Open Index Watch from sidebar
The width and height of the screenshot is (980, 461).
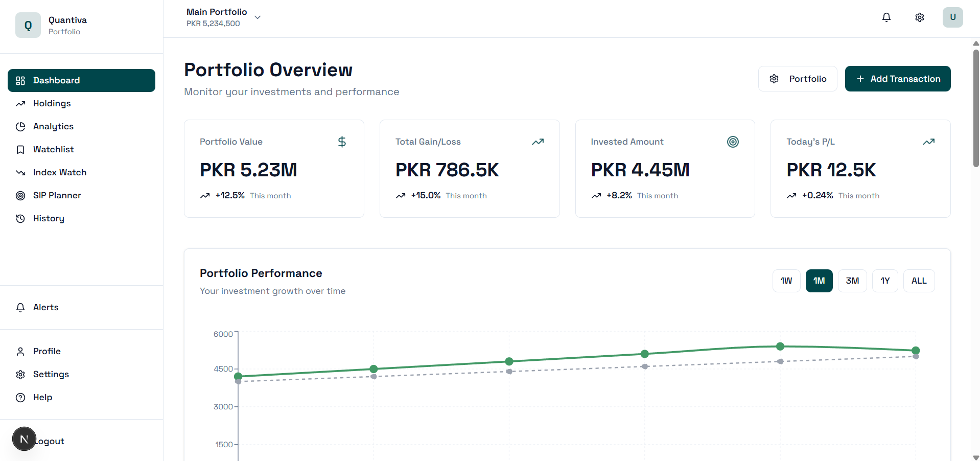[59, 172]
